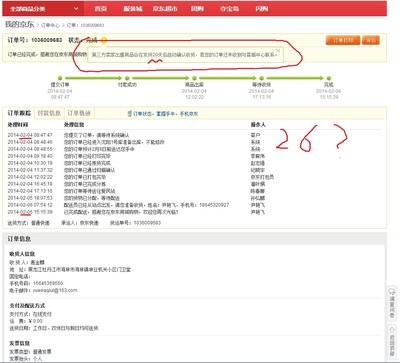Click the phone icon beside order status link
Image resolution: width=400 pixels, height=363 pixels.
(x=129, y=114)
